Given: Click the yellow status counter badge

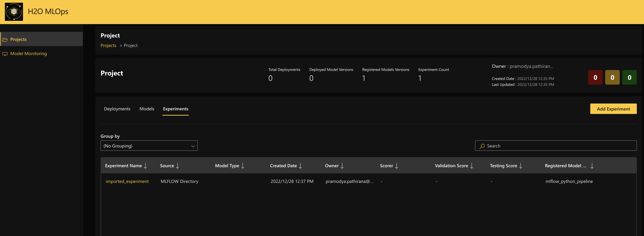Looking at the screenshot, I should (x=612, y=77).
